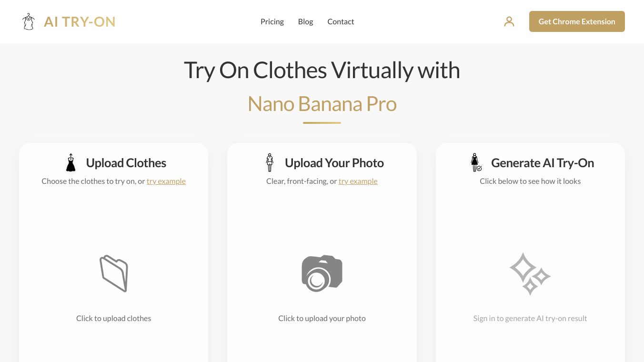Screen dimensions: 644x362
Task: Click 'Sign in to generate AI try-on result'
Action: point(530,318)
